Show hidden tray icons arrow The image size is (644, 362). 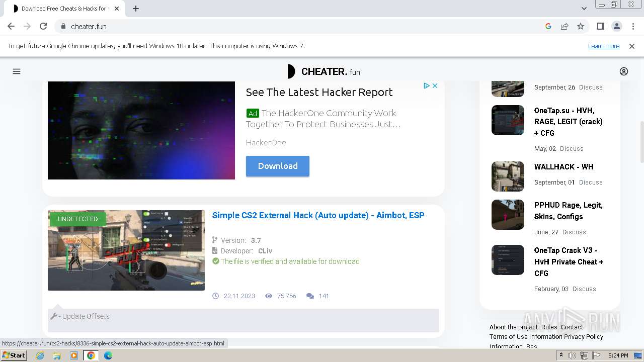click(x=561, y=355)
